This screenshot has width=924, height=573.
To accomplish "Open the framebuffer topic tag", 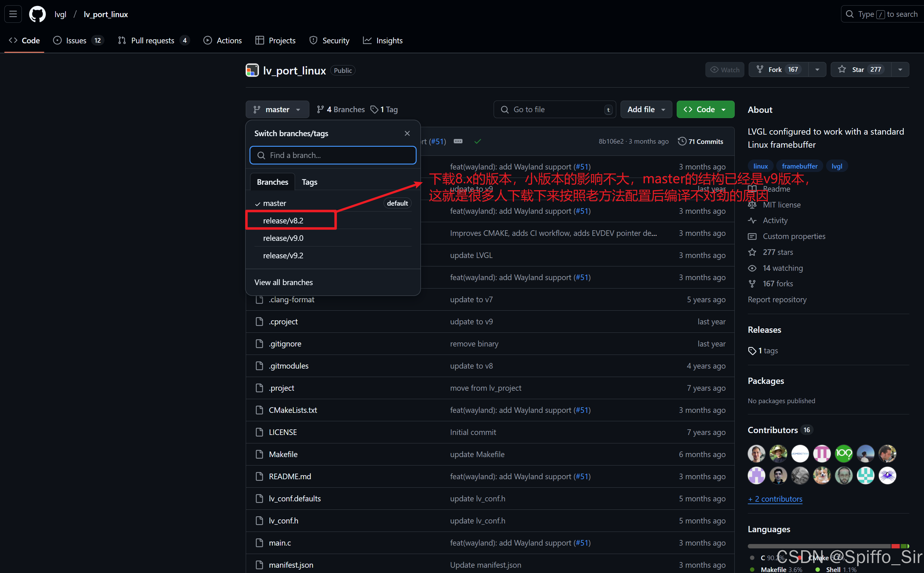I will pyautogui.click(x=799, y=166).
